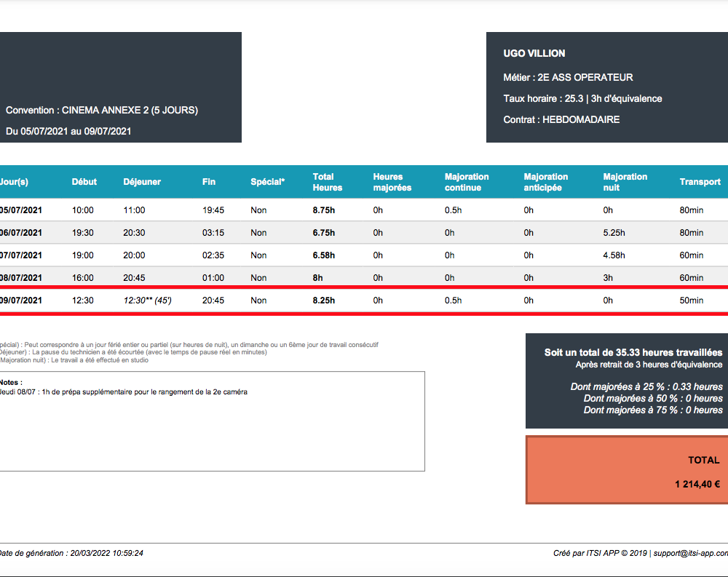This screenshot has height=577, width=728.
Task: Click the note about 'prépa supplémentaire' on 08/07
Action: (x=124, y=391)
